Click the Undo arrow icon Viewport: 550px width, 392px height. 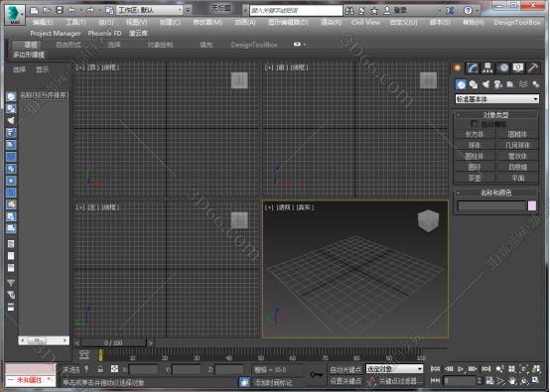[x=71, y=11]
